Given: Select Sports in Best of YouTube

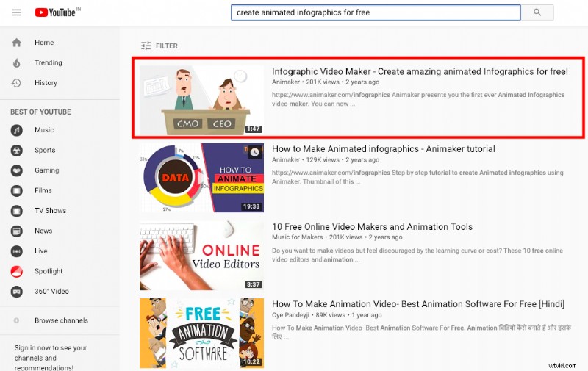Looking at the screenshot, I should [45, 151].
